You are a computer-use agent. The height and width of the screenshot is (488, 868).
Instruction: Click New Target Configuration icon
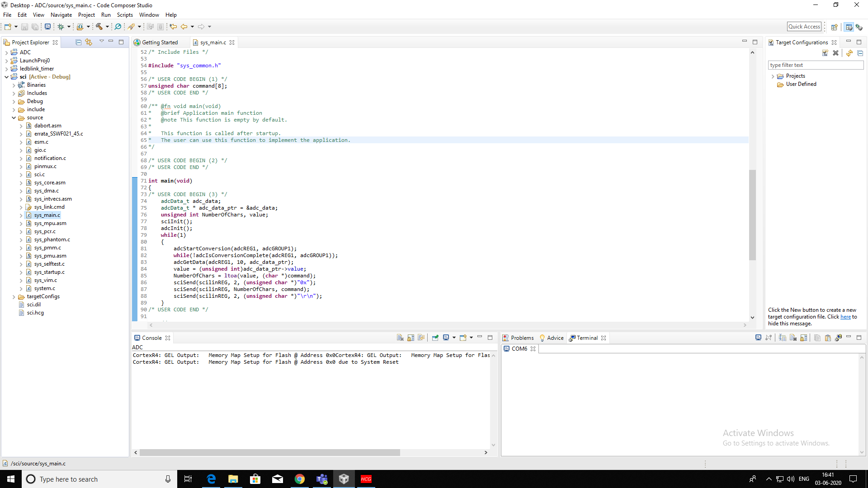coord(825,53)
